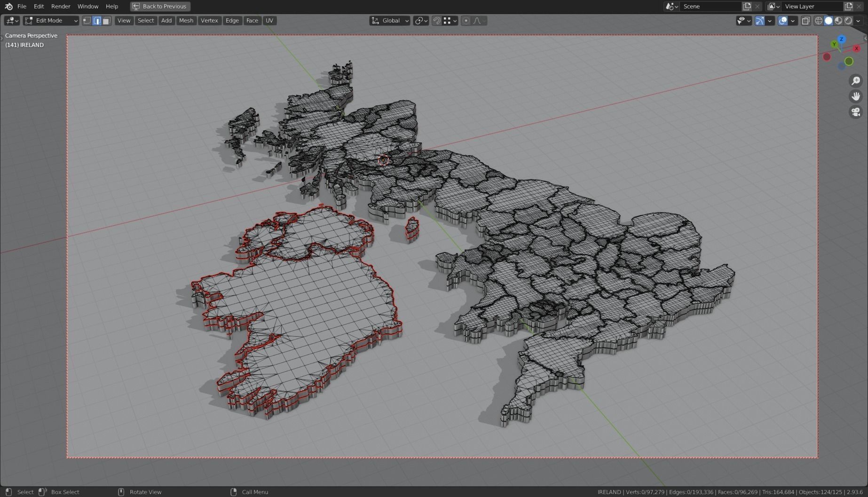Click the negative Z axis gizmo dot
Viewport: 868px width, 497px height.
[842, 66]
